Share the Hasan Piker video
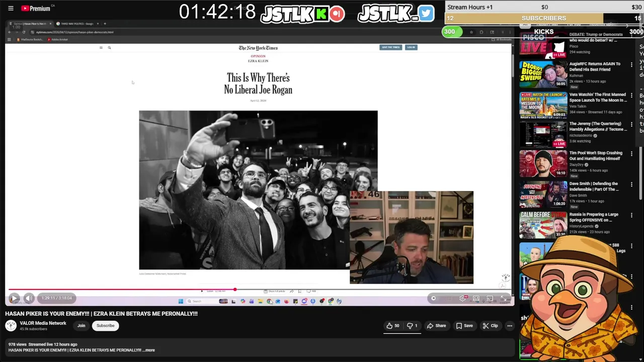Screen dimensions: 644x362 coord(436,326)
